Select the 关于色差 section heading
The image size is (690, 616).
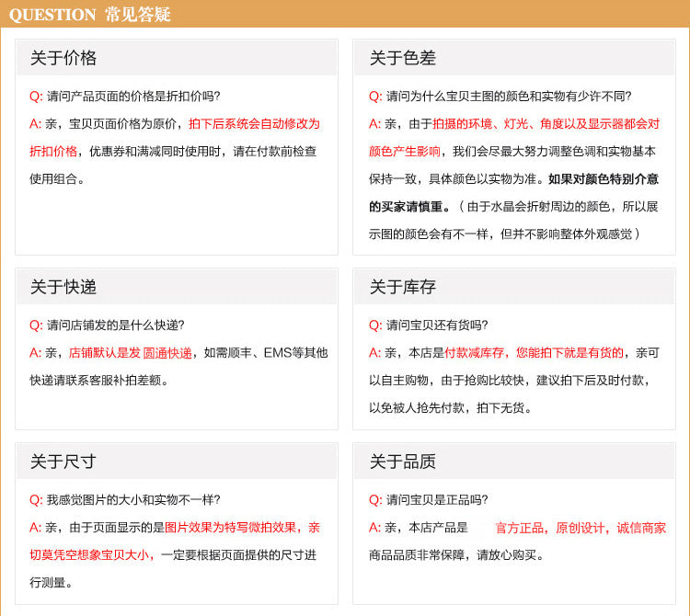pyautogui.click(x=403, y=58)
